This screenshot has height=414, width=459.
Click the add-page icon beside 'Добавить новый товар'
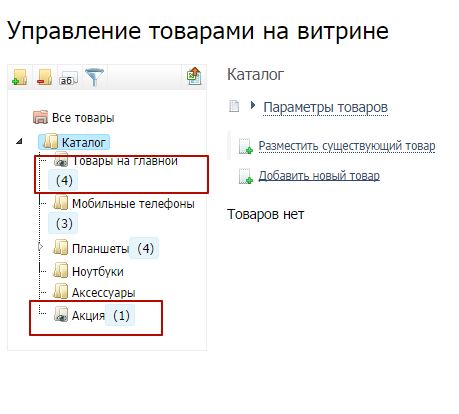pos(245,176)
